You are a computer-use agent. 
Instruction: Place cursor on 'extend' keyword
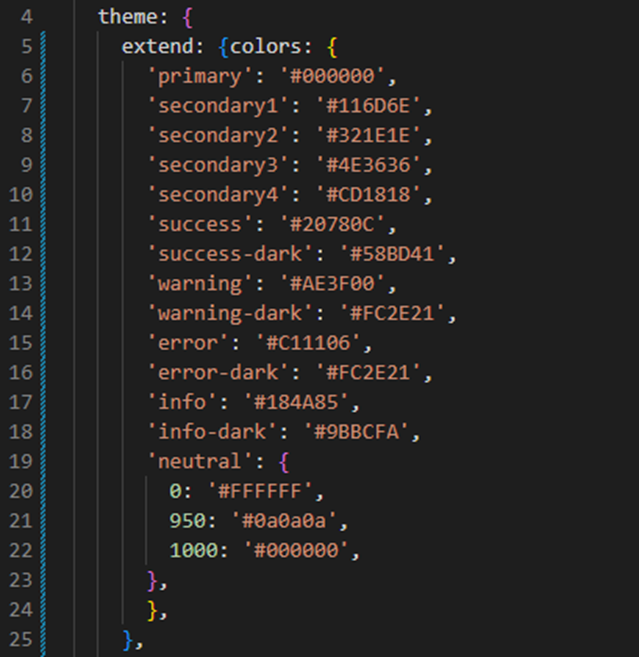[x=158, y=47]
